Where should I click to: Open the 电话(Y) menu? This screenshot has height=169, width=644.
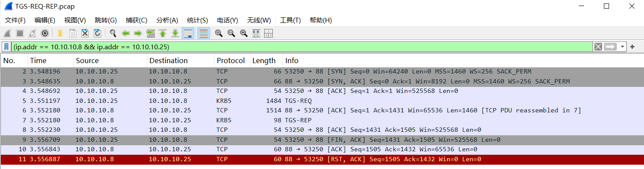tap(227, 20)
